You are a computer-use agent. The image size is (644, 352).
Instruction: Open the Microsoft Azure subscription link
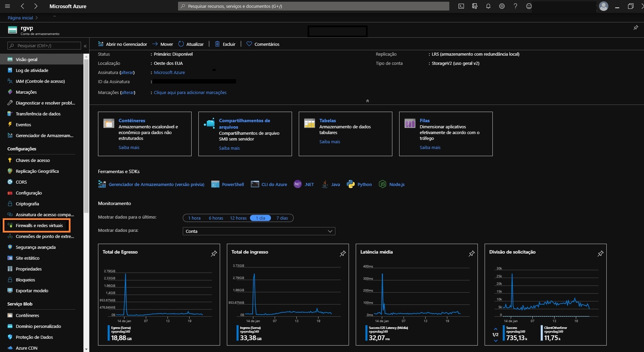click(169, 72)
